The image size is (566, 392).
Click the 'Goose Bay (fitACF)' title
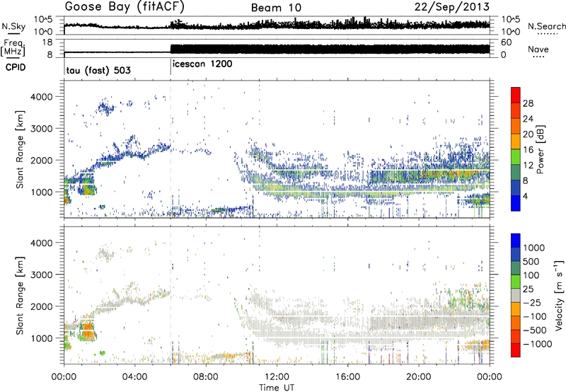click(x=125, y=7)
